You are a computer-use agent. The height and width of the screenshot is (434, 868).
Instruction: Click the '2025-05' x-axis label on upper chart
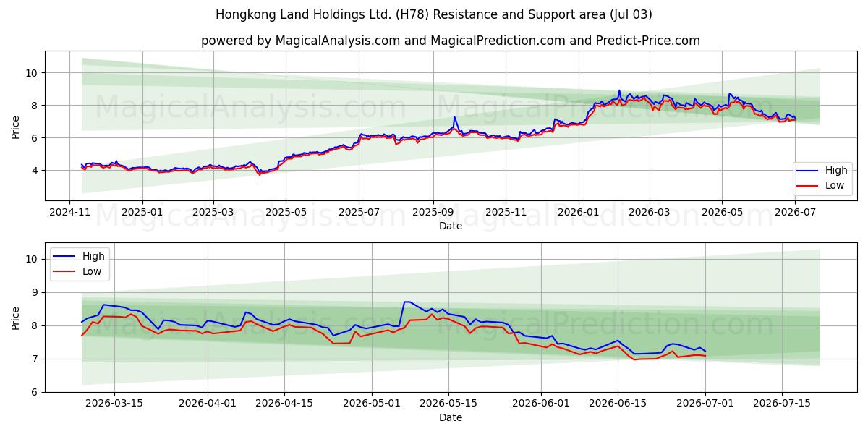tap(286, 213)
